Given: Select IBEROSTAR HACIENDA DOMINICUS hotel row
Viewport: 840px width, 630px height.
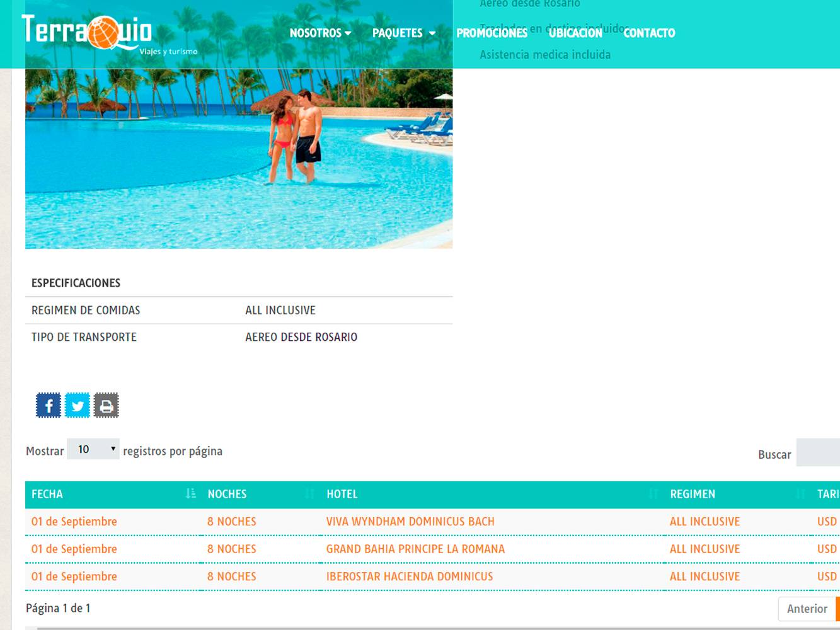Looking at the screenshot, I should pyautogui.click(x=432, y=576).
